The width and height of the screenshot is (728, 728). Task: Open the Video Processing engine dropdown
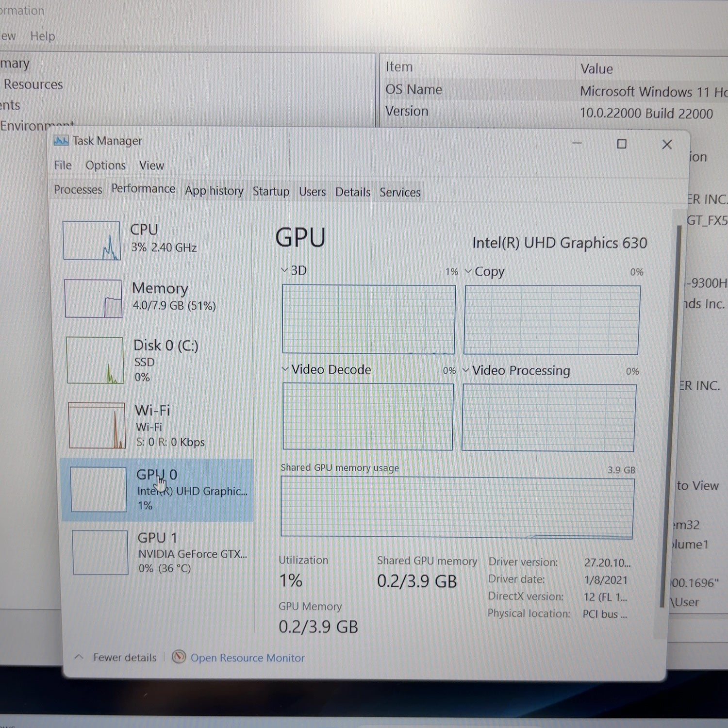tap(466, 370)
